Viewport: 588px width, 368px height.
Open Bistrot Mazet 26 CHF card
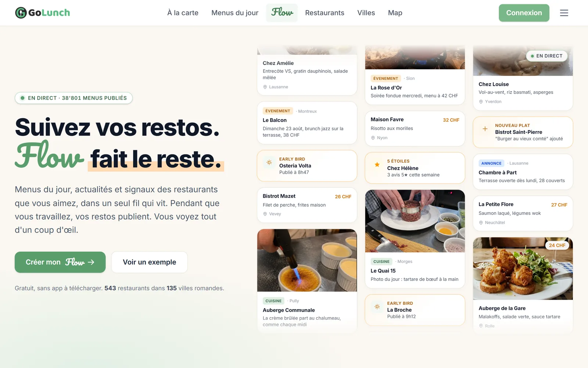pyautogui.click(x=307, y=205)
